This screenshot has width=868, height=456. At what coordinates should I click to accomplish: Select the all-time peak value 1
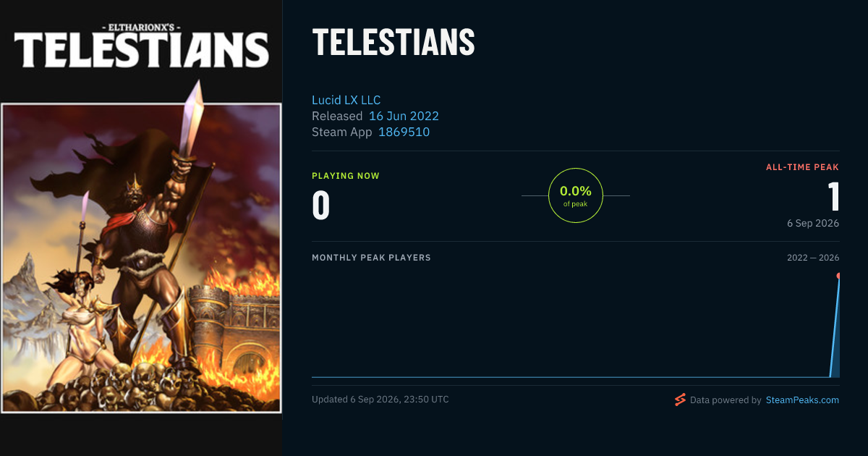pos(833,196)
